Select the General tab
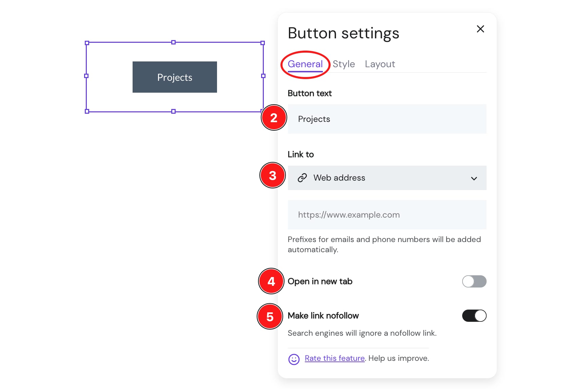 pyautogui.click(x=305, y=64)
